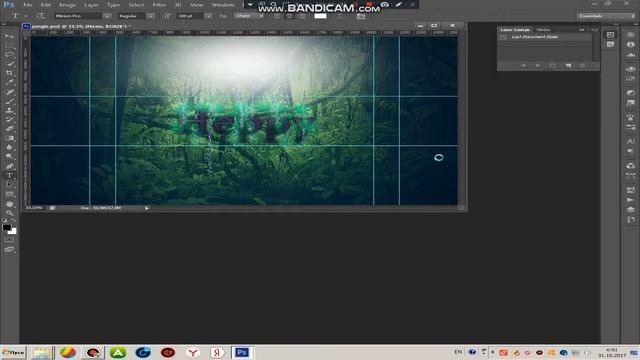Open the Layer Comps panel menu
Viewport: 640px width, 360px height.
point(594,30)
